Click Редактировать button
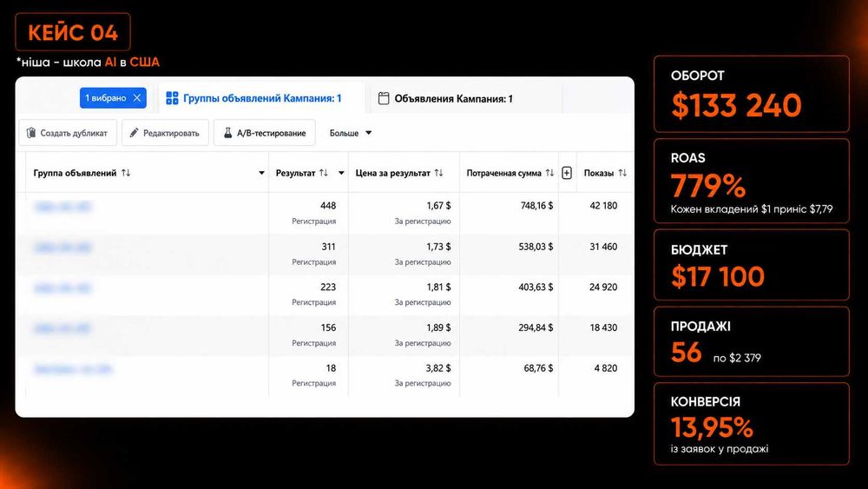868x489 pixels. pos(165,133)
